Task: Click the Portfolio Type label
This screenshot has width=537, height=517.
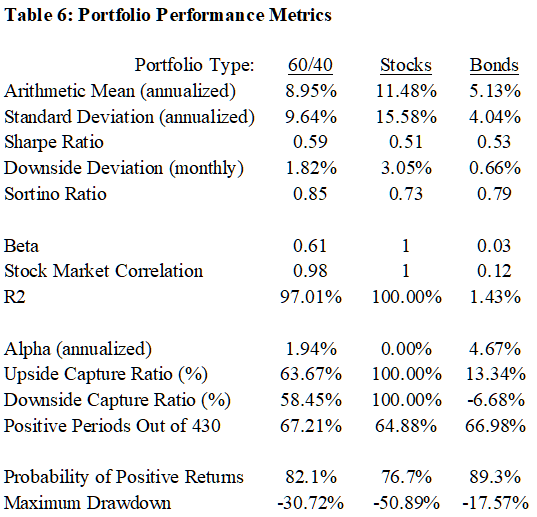Action: (x=194, y=65)
